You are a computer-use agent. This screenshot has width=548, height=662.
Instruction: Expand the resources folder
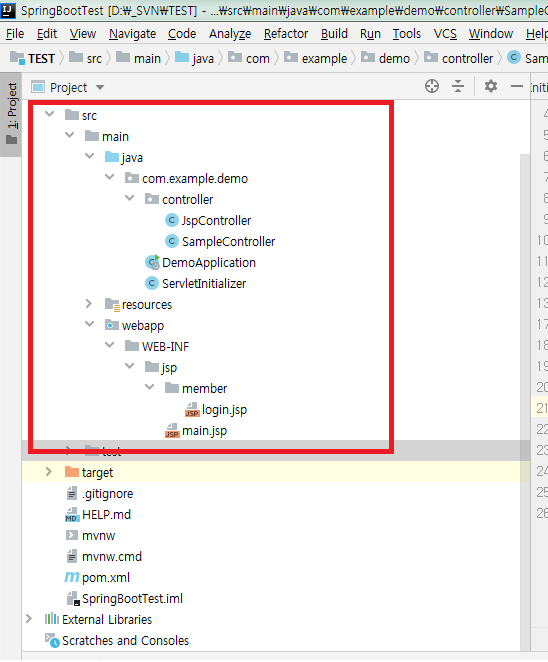click(89, 304)
